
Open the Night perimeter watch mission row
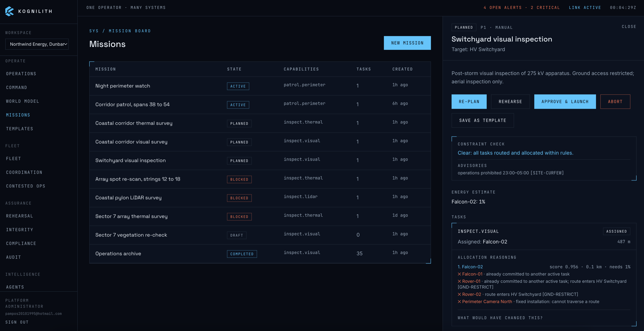(x=260, y=86)
